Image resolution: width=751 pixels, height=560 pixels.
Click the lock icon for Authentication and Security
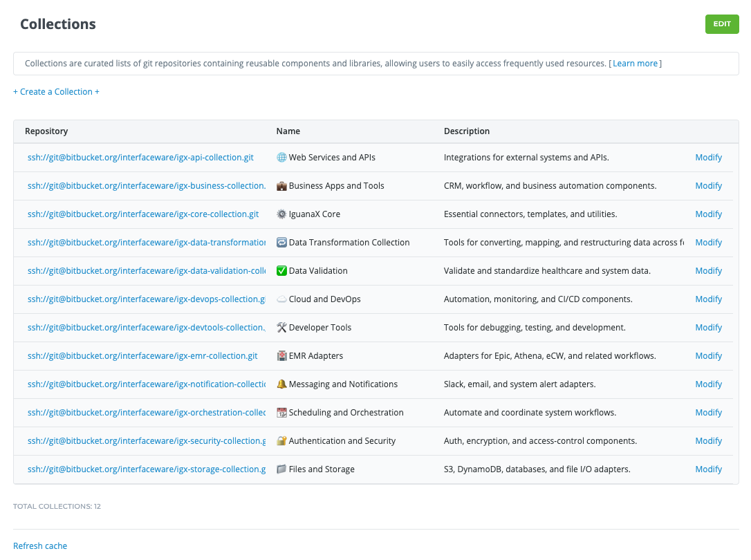(281, 441)
